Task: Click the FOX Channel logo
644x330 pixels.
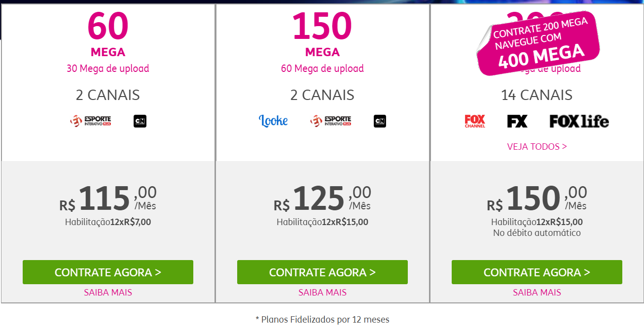Action: [475, 121]
